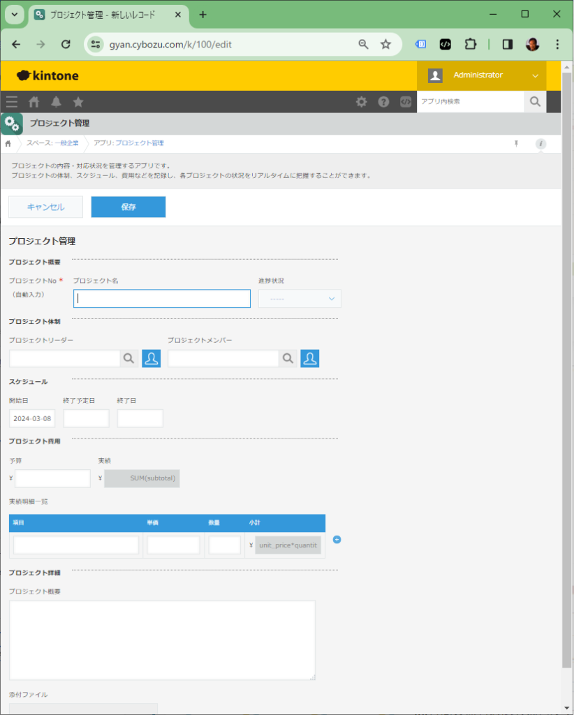
Task: Open the notifications bell icon
Action: pyautogui.click(x=56, y=102)
